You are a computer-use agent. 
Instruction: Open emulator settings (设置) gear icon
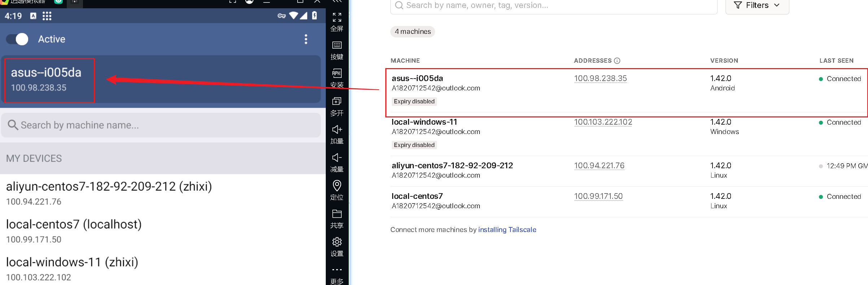[x=337, y=242]
